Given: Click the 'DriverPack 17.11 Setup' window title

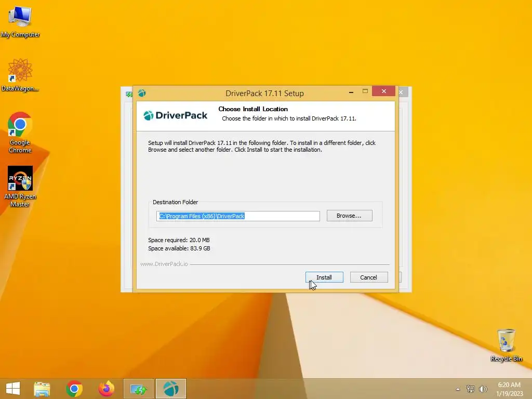Looking at the screenshot, I should tap(264, 94).
